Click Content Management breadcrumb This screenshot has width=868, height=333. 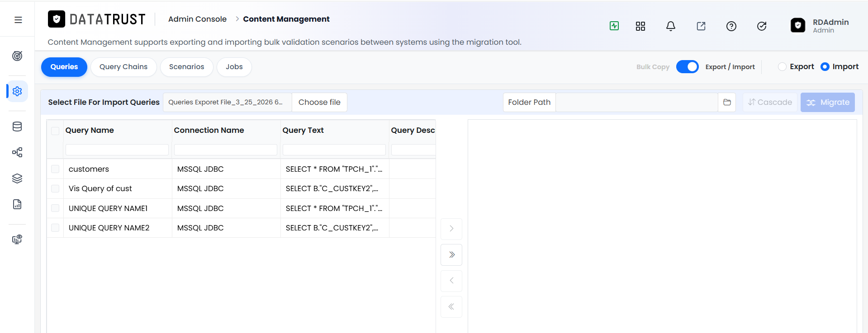pyautogui.click(x=286, y=19)
